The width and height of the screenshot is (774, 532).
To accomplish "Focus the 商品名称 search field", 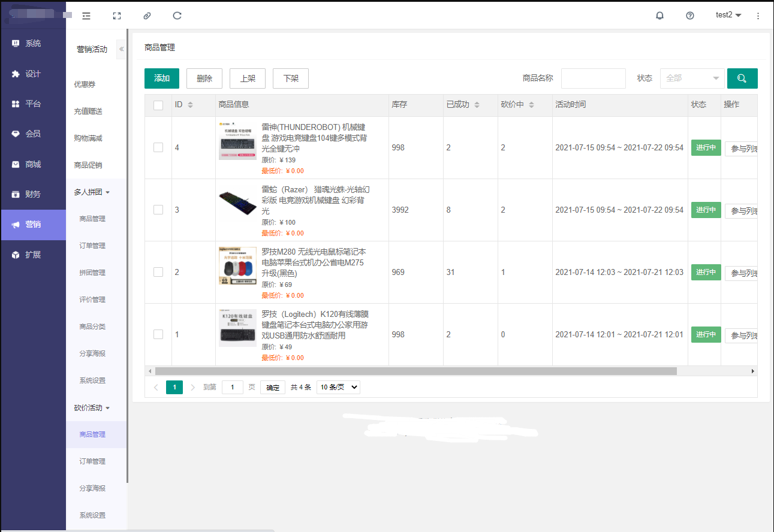I will 594,78.
